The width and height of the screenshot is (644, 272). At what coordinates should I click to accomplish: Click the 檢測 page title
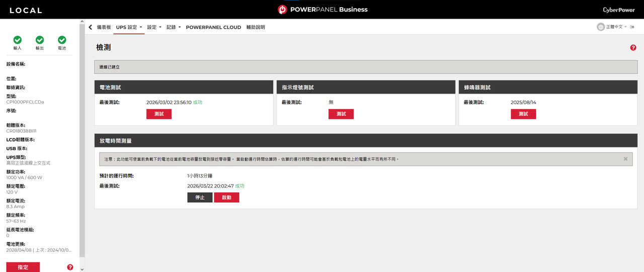[103, 47]
